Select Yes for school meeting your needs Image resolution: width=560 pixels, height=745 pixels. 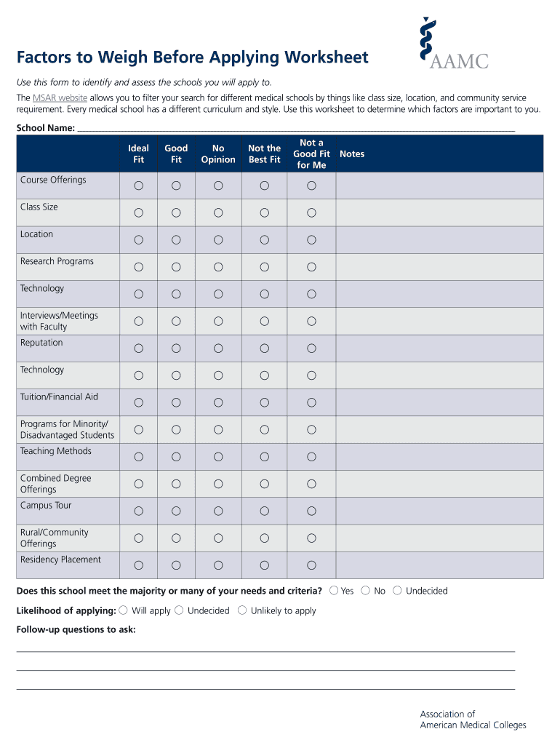[x=334, y=591]
